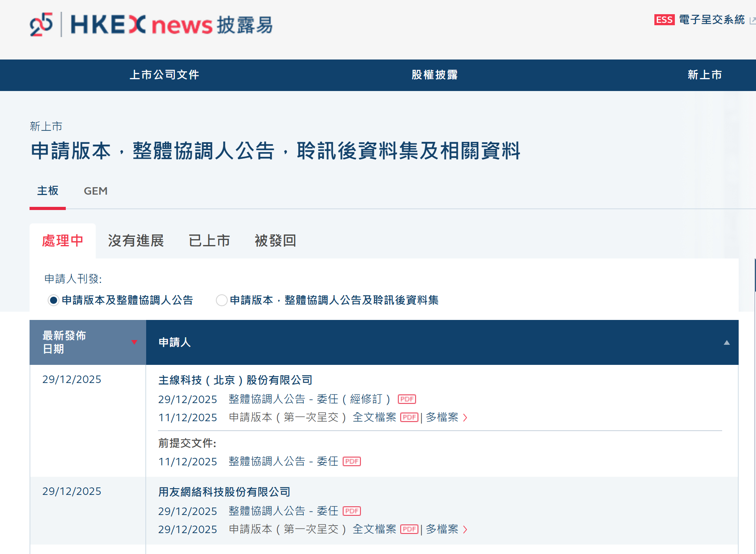Sort by 最新發佈日期 using the red arrow
This screenshot has height=554, width=756.
click(x=134, y=342)
